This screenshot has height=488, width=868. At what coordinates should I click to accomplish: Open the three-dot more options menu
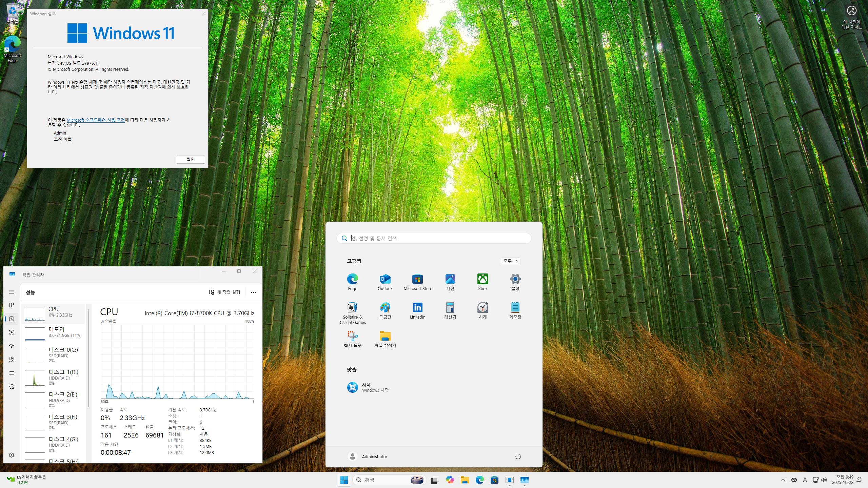pos(253,292)
